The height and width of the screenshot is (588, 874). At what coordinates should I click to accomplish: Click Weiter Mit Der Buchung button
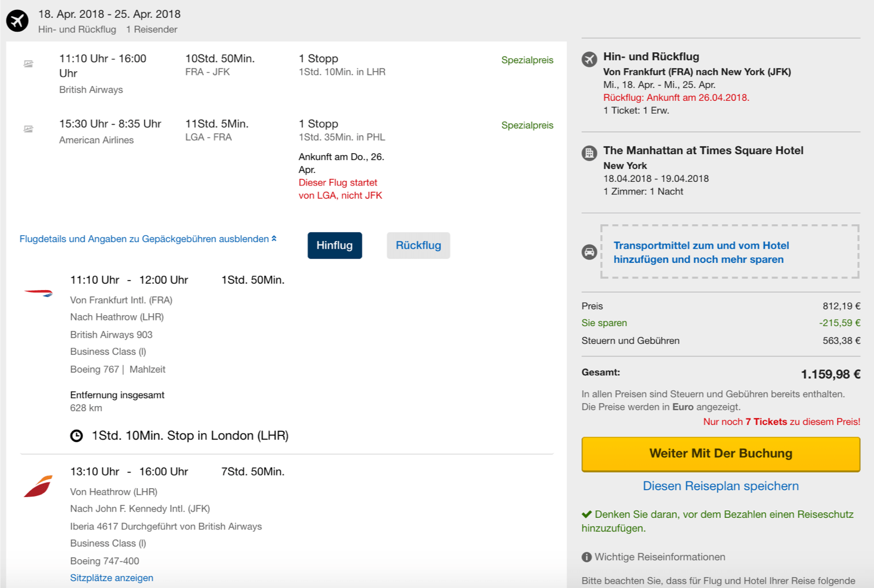point(721,454)
